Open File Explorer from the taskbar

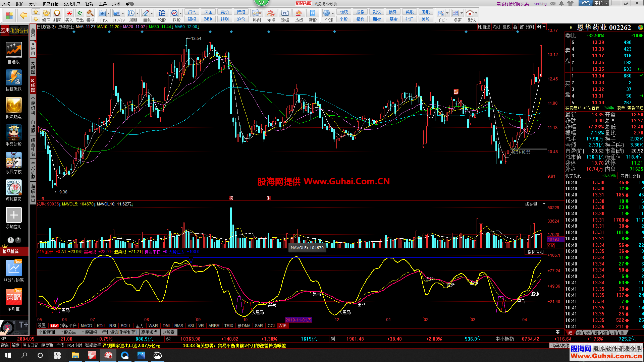coord(75,355)
